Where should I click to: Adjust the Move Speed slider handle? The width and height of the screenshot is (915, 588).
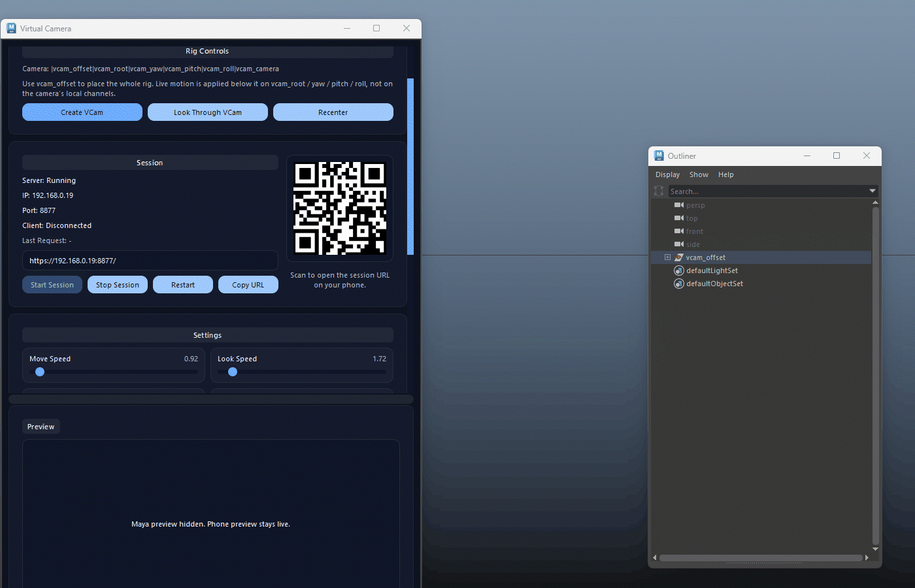coord(40,372)
